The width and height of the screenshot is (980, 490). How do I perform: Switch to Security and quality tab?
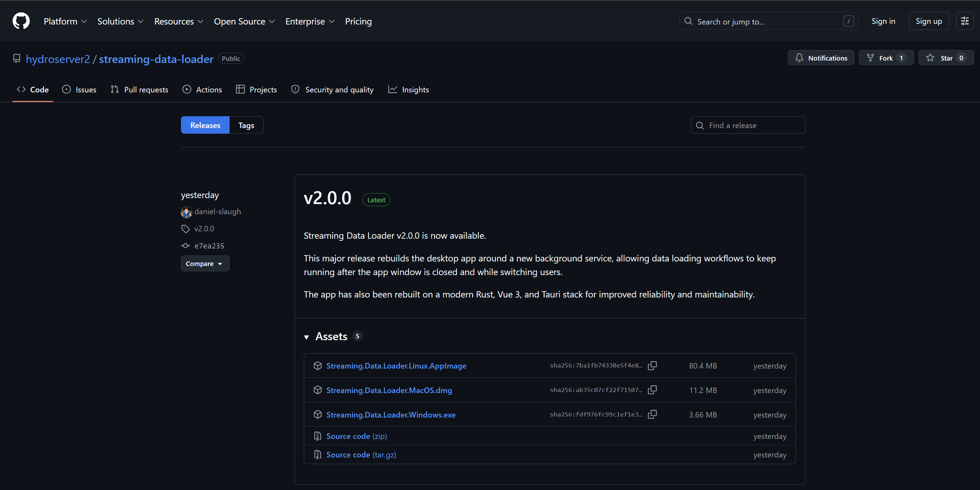[x=332, y=89]
